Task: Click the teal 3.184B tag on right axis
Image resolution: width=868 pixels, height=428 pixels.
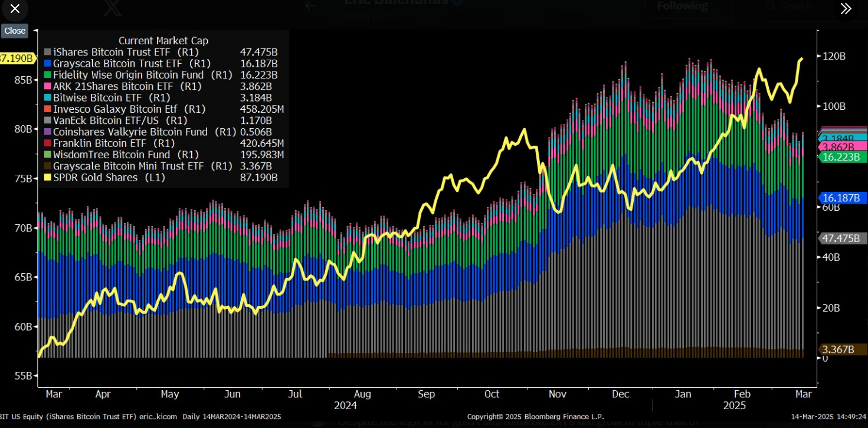Action: (x=842, y=138)
